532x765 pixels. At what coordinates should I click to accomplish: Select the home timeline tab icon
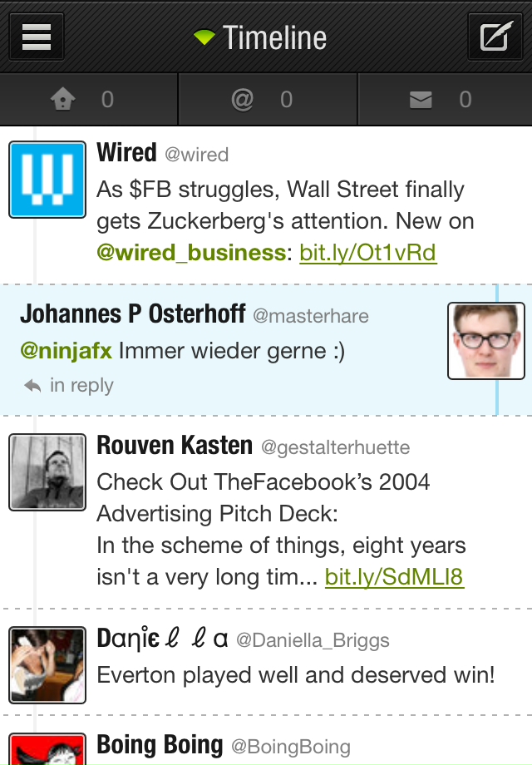click(63, 100)
